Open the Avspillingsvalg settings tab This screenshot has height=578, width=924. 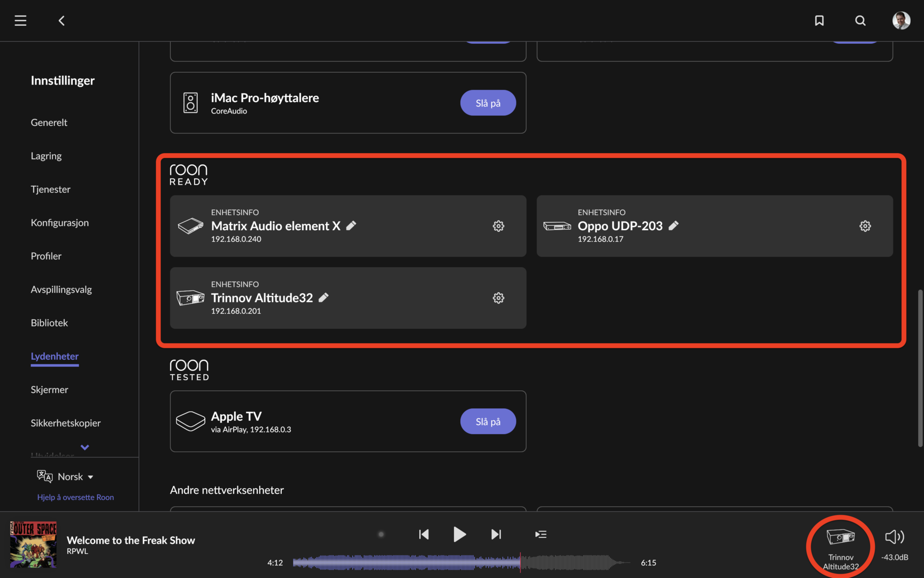tap(61, 290)
